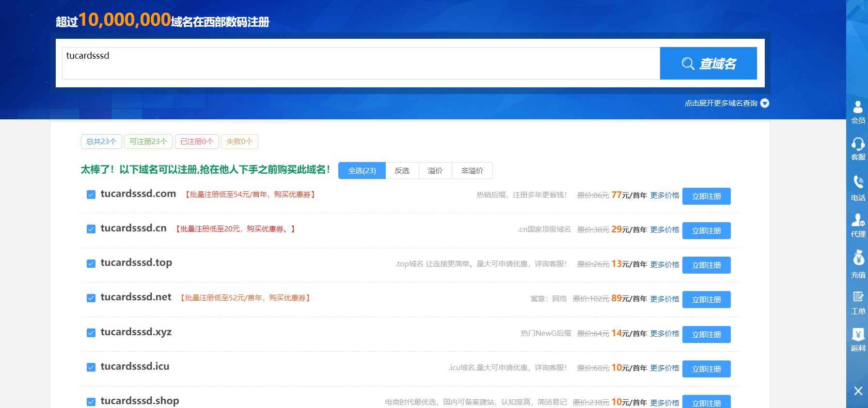Click the 工单 ticket icon
Screen dimensions: 868x408
coord(857,297)
